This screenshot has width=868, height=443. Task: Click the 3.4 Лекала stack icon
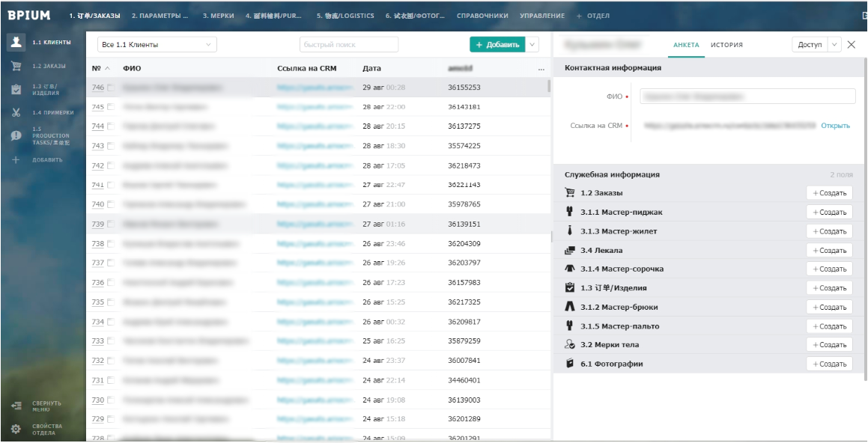pos(570,250)
